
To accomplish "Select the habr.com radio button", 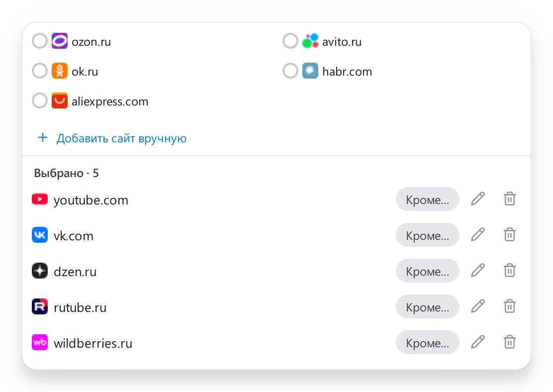I will point(290,71).
